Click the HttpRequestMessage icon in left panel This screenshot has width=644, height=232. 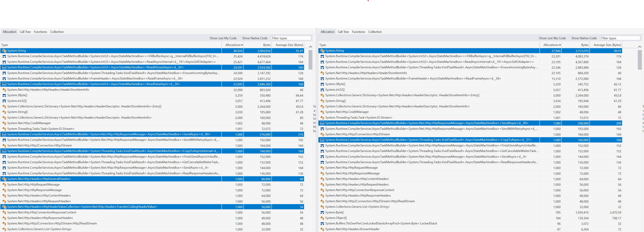click(x=4, y=184)
